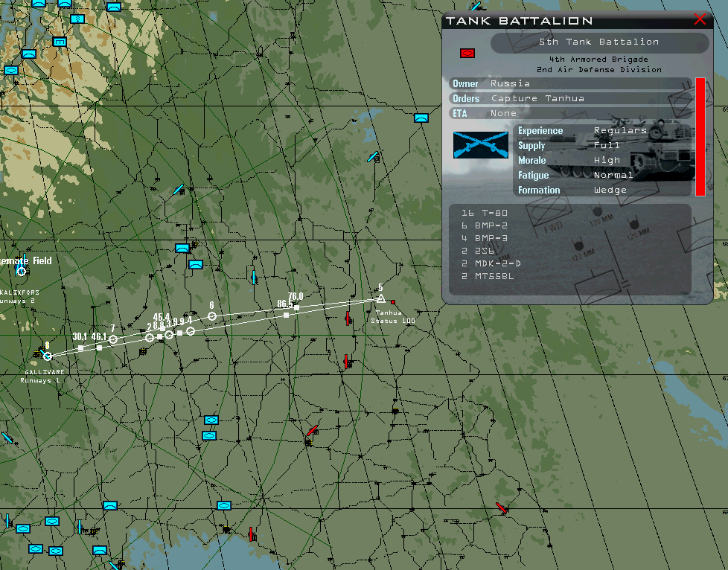The width and height of the screenshot is (728, 570).
Task: Click the red unit strength bar
Action: [700, 137]
